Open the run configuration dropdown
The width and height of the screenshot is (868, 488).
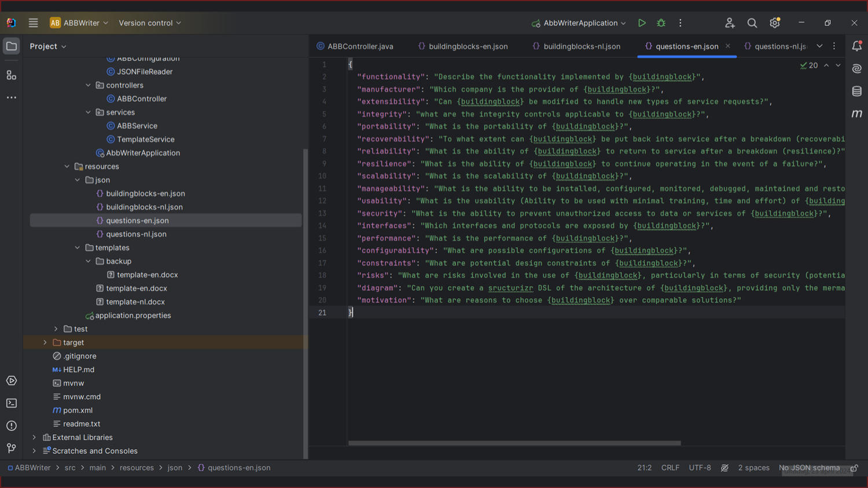click(579, 23)
